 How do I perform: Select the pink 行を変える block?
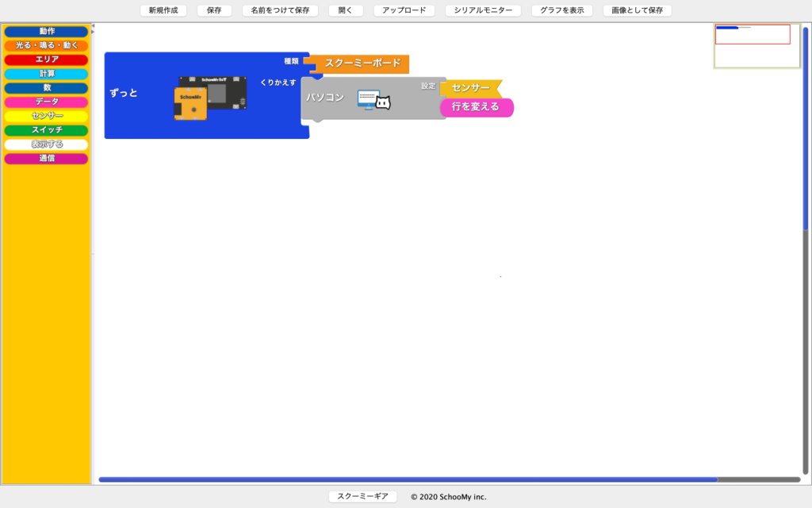tap(477, 107)
